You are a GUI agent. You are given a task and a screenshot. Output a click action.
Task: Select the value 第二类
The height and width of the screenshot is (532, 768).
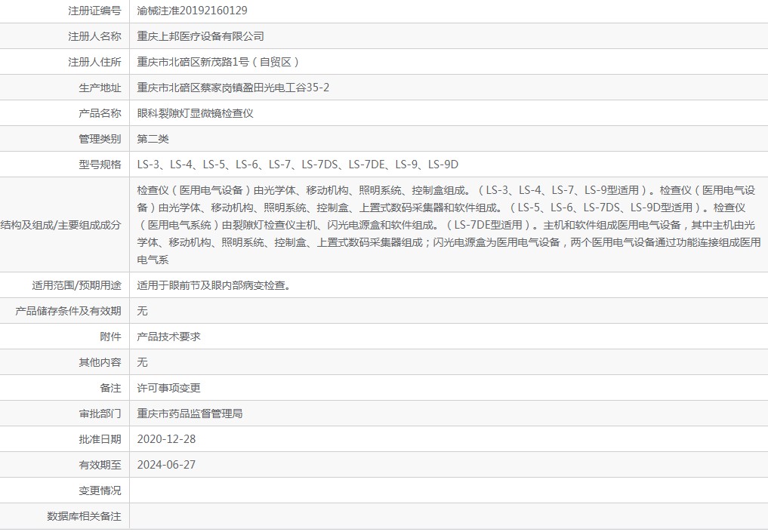point(153,139)
